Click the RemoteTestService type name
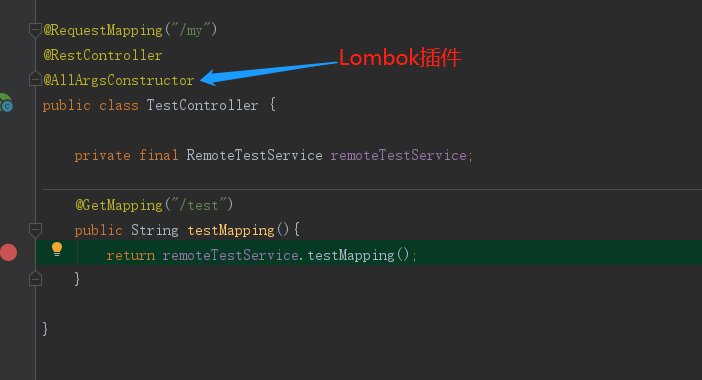 (254, 155)
